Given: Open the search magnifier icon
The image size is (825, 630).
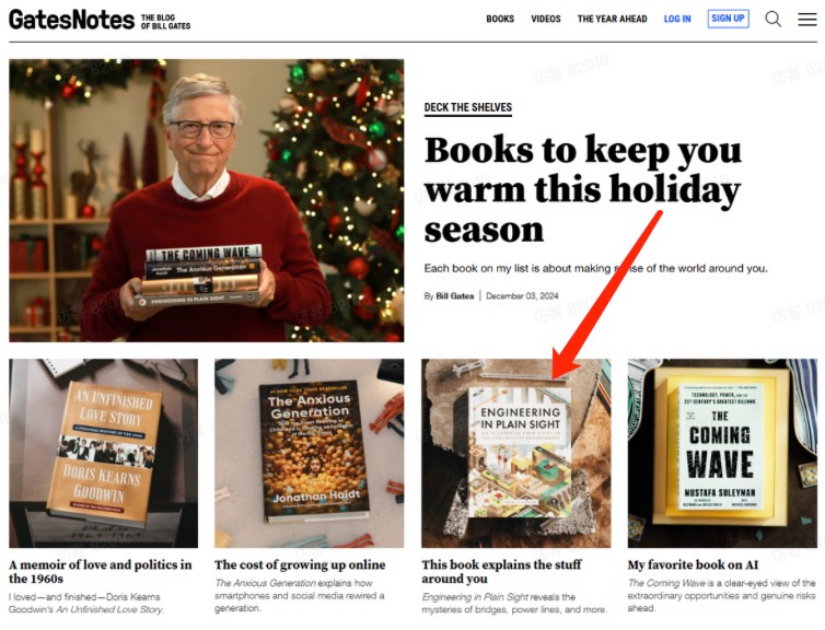Looking at the screenshot, I should point(773,19).
